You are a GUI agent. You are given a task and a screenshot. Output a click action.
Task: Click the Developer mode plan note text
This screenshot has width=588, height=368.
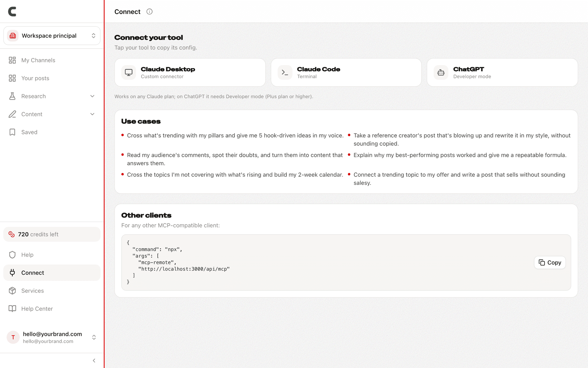click(x=214, y=96)
